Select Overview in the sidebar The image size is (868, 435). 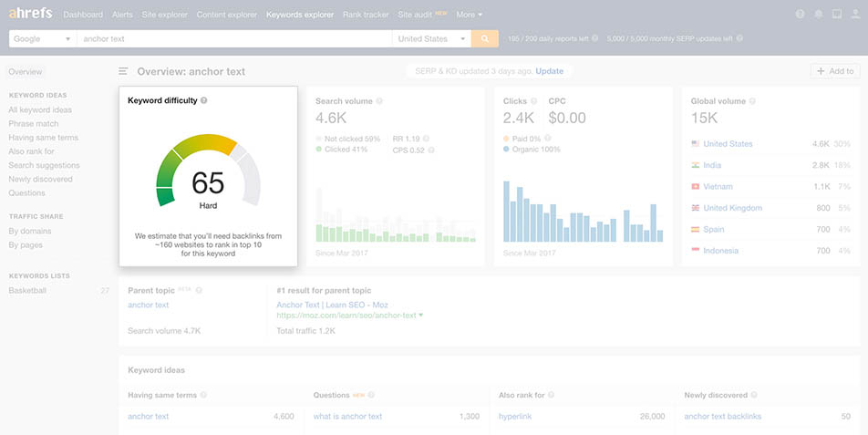[26, 72]
